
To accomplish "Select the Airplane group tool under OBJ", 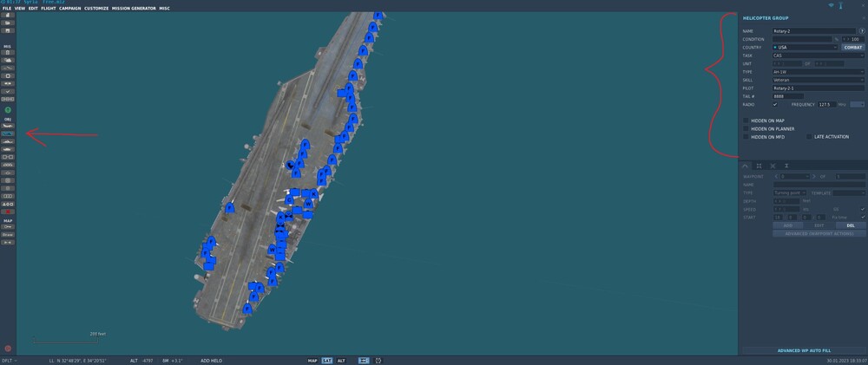I will click(x=8, y=126).
